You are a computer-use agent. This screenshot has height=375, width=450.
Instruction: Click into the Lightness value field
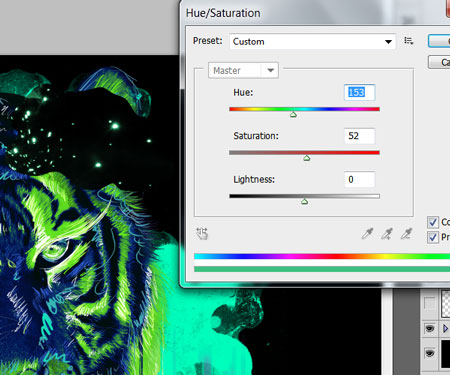[x=359, y=179]
